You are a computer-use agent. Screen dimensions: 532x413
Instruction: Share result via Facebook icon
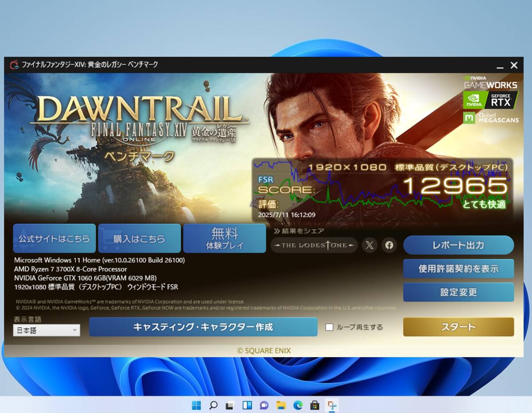pyautogui.click(x=389, y=245)
